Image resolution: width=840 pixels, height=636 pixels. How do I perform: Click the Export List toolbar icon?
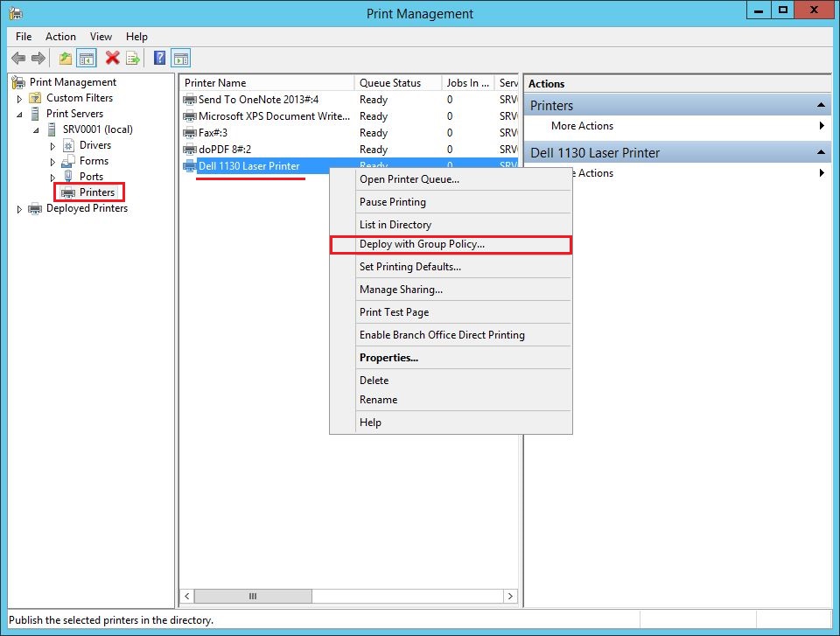133,59
